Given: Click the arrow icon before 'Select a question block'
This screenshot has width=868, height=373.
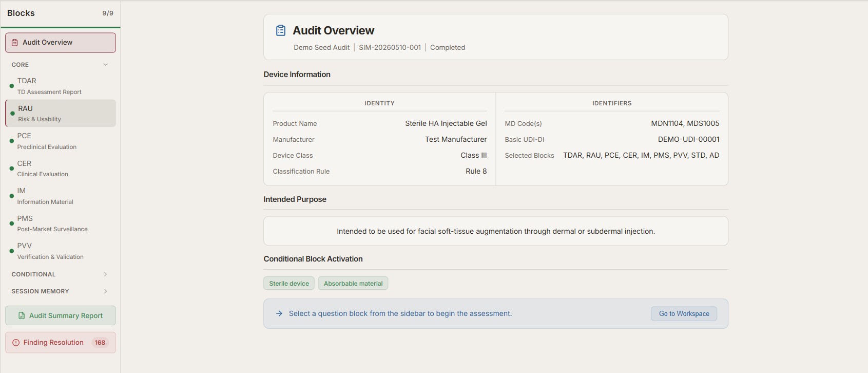Looking at the screenshot, I should pos(279,313).
